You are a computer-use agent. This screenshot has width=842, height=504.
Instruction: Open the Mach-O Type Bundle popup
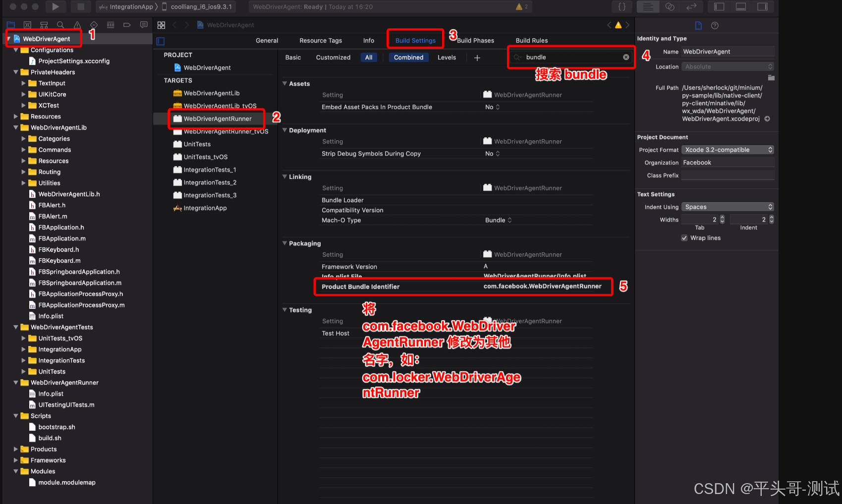tap(499, 220)
